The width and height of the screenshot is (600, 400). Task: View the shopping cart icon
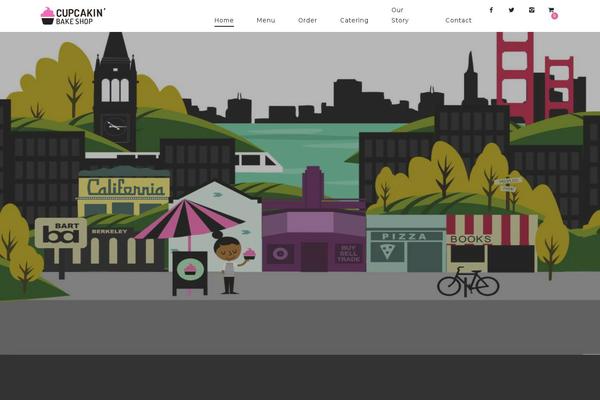click(551, 10)
